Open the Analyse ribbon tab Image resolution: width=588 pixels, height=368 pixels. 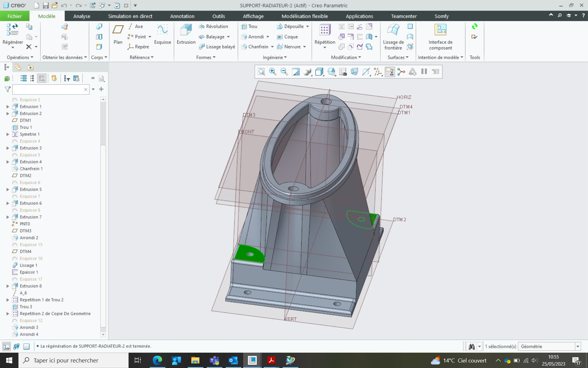pos(81,16)
